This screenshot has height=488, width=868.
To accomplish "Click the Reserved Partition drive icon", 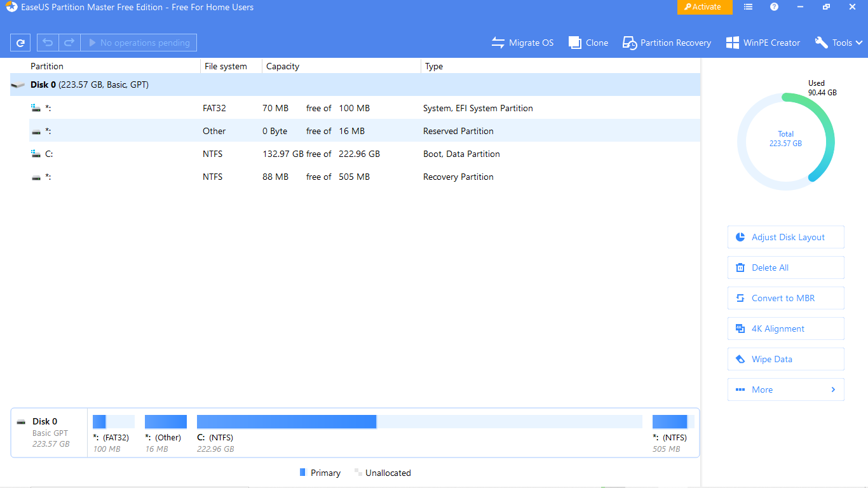I will [x=36, y=132].
